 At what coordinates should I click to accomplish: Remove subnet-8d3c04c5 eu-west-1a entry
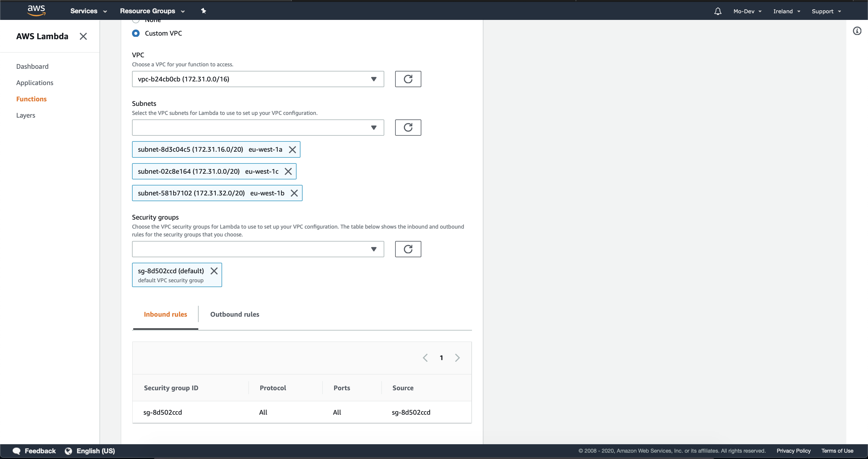293,149
